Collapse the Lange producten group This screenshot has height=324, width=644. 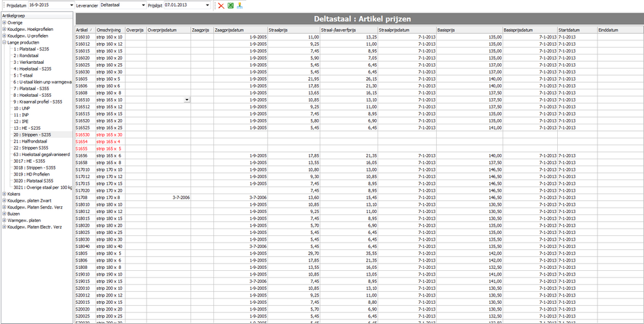point(4,42)
